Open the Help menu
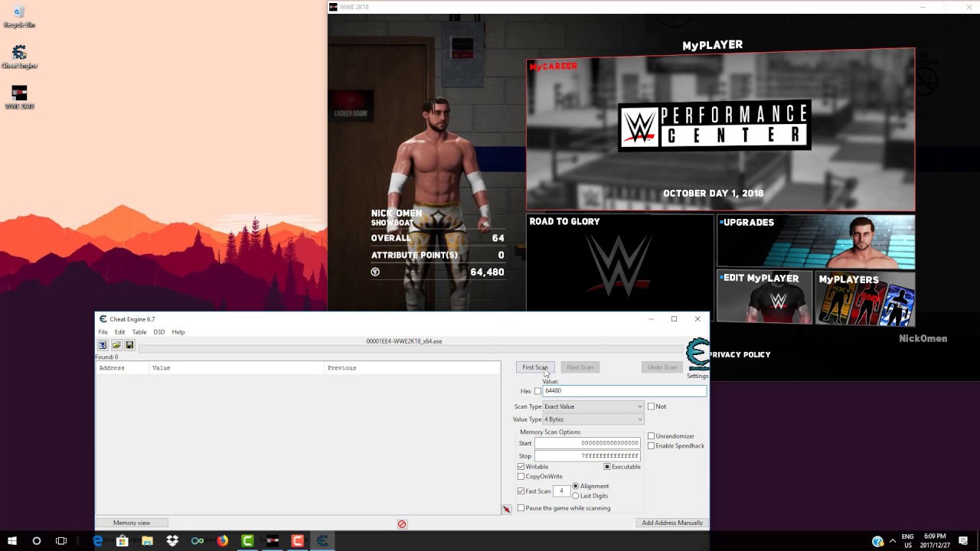This screenshot has width=980, height=551. click(178, 332)
